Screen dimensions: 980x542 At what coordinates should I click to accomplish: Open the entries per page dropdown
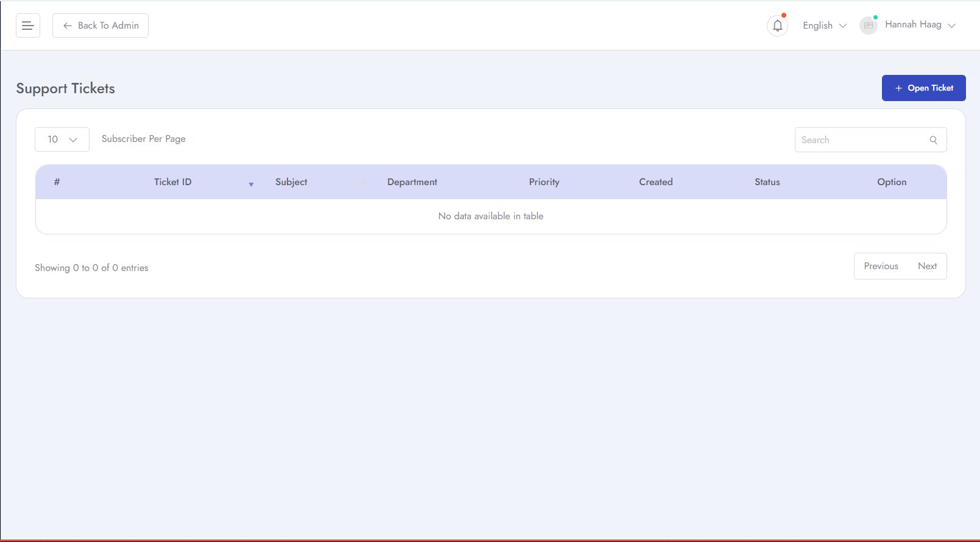(62, 139)
